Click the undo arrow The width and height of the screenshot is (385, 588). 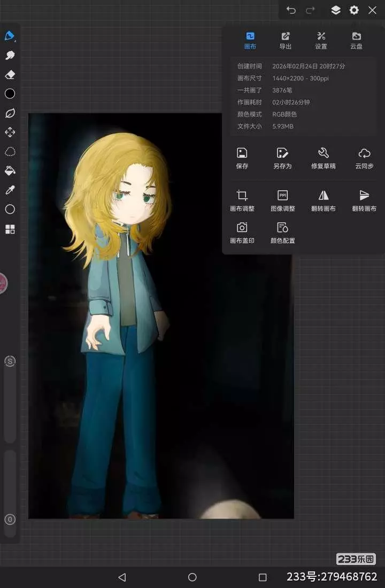(x=291, y=10)
